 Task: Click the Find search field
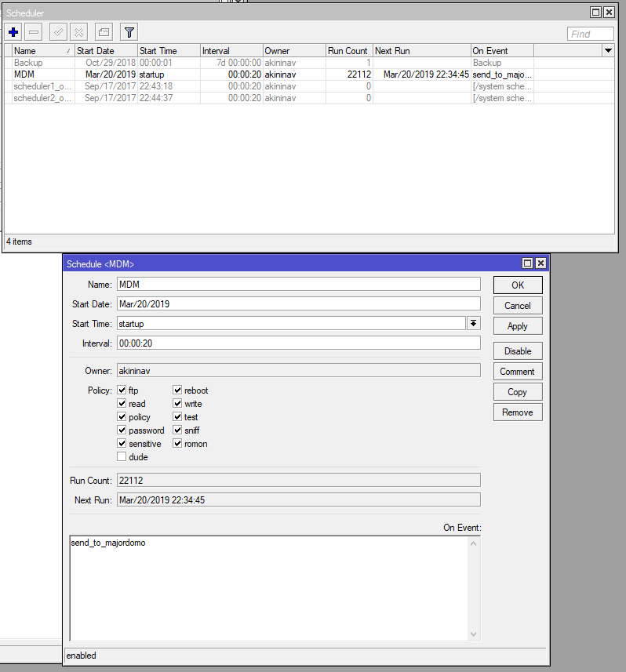[x=591, y=34]
